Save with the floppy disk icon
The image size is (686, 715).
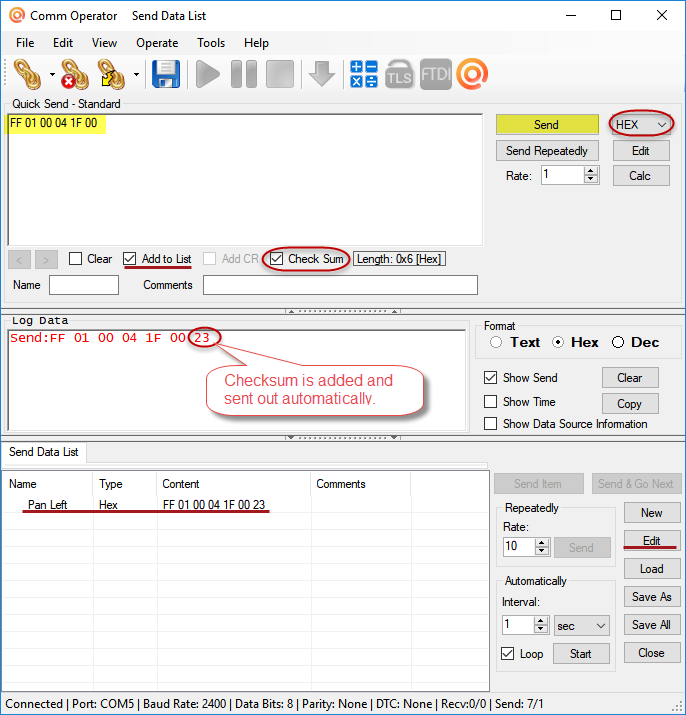(x=166, y=74)
